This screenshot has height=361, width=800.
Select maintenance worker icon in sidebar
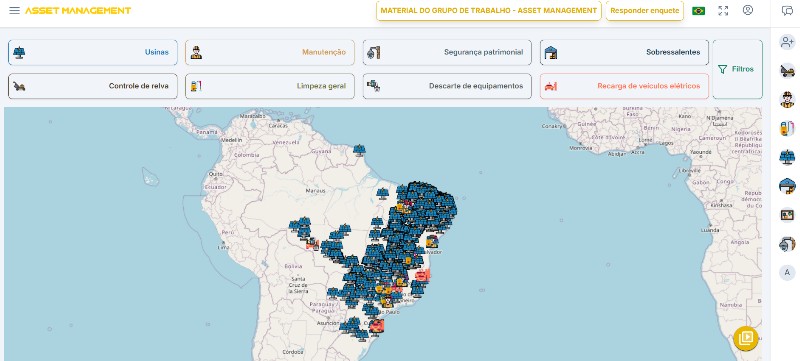pos(787,99)
